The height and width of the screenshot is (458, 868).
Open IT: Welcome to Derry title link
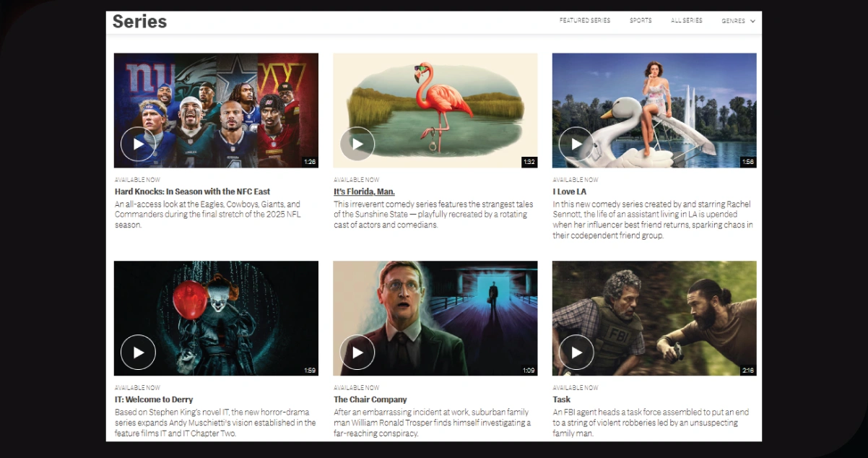[154, 399]
